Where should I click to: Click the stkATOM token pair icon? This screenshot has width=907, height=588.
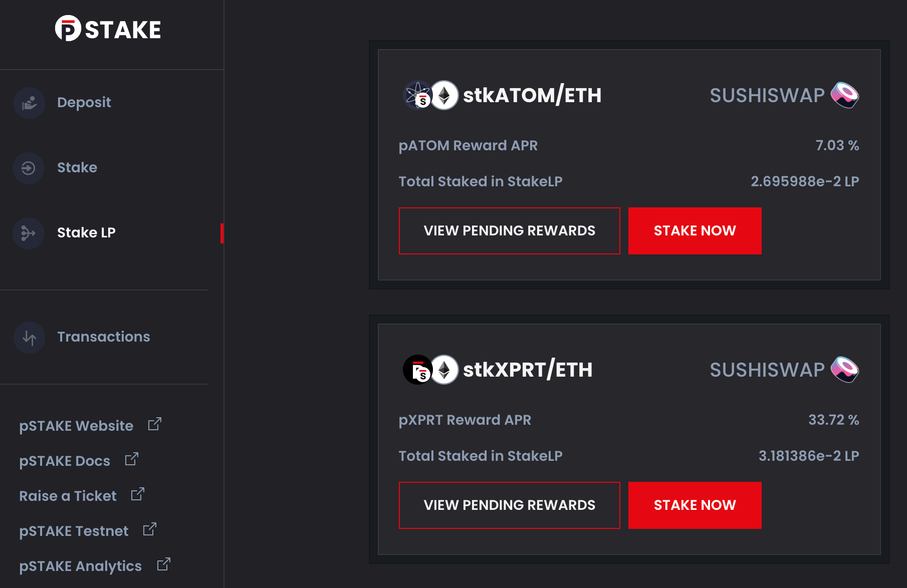[x=431, y=95]
